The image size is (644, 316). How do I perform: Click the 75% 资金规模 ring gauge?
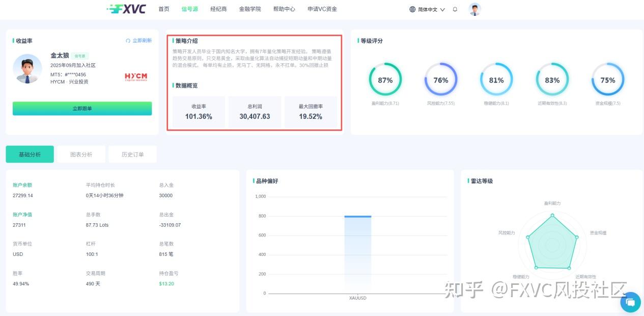pyautogui.click(x=608, y=80)
